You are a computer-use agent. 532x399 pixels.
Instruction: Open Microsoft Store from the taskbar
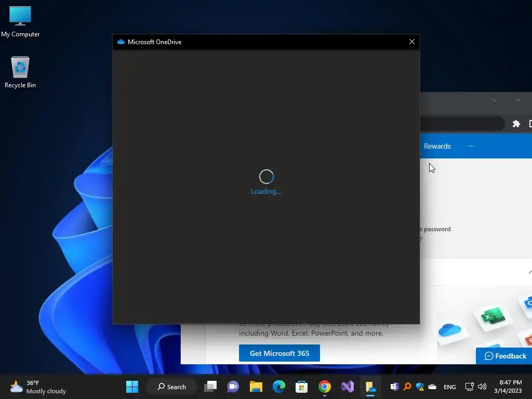[301, 387]
